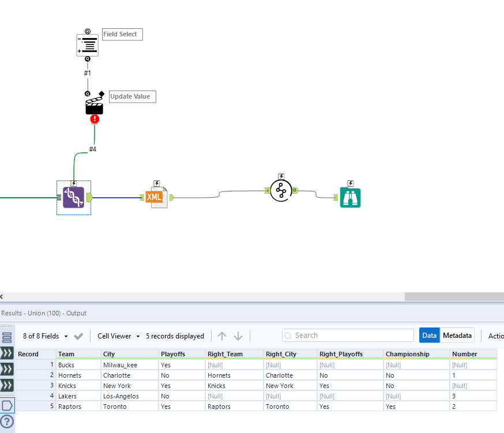This screenshot has height=433, width=504.
Task: Click the list view icon in results sidebar
Action: click(7, 336)
